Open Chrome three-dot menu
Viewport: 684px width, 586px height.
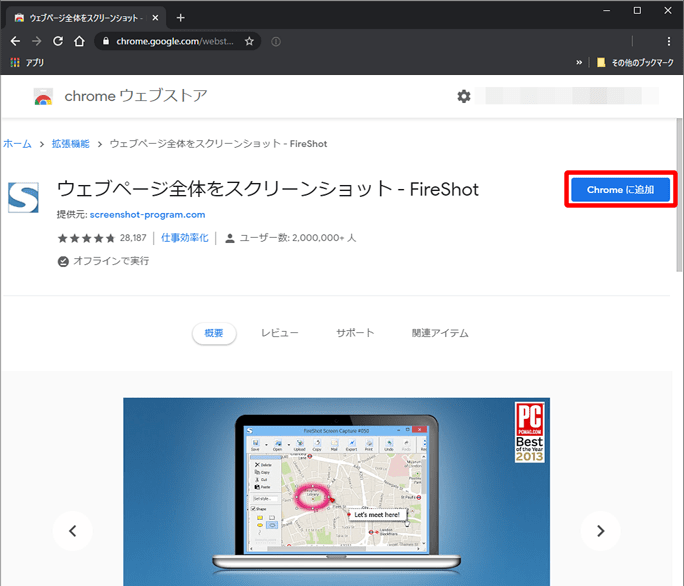tap(669, 41)
